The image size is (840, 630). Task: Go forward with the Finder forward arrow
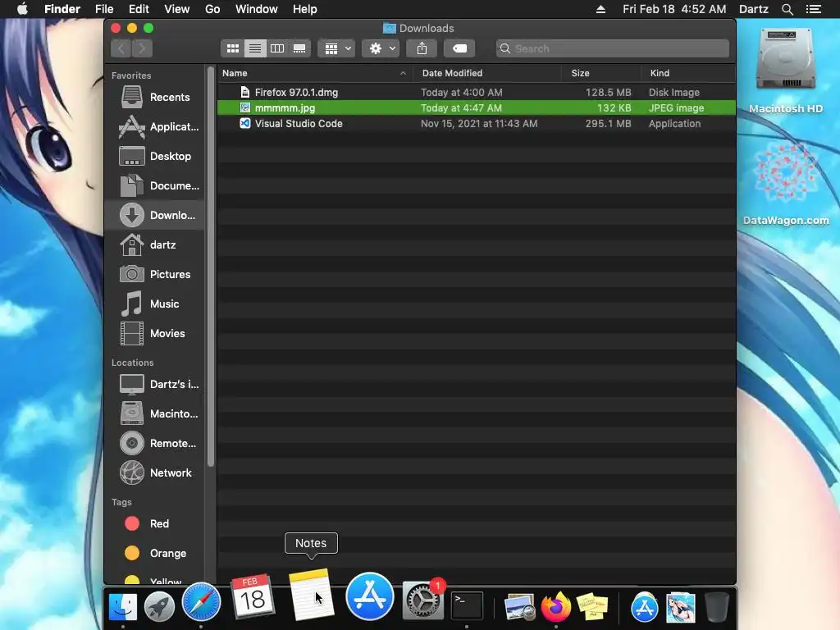coord(142,48)
